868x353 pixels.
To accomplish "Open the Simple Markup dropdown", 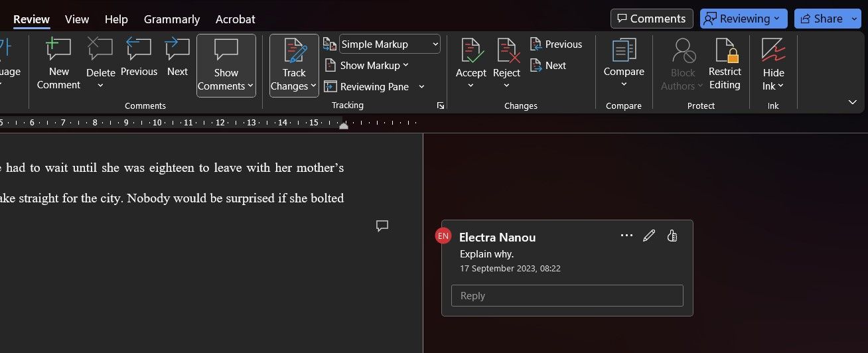I will point(390,44).
